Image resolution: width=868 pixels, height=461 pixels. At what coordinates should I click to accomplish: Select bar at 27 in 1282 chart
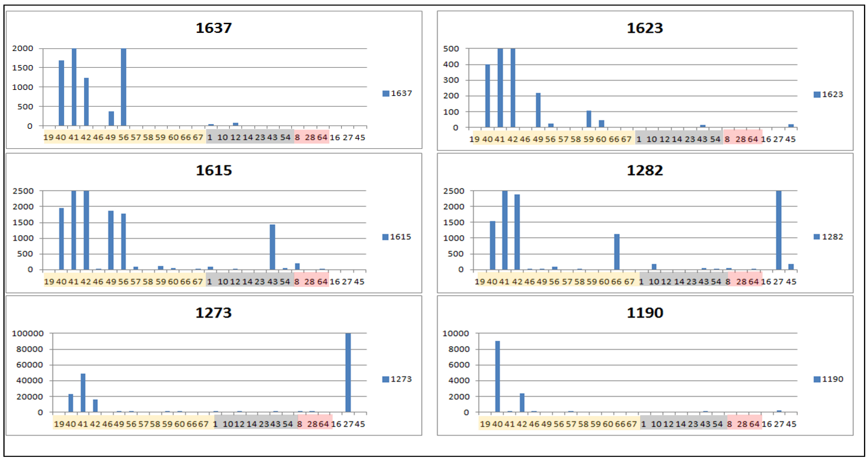(x=779, y=230)
